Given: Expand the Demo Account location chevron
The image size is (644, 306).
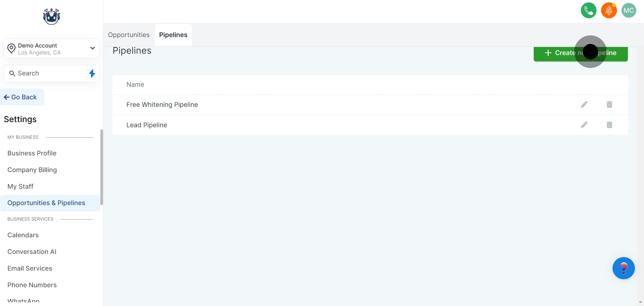Looking at the screenshot, I should point(93,48).
